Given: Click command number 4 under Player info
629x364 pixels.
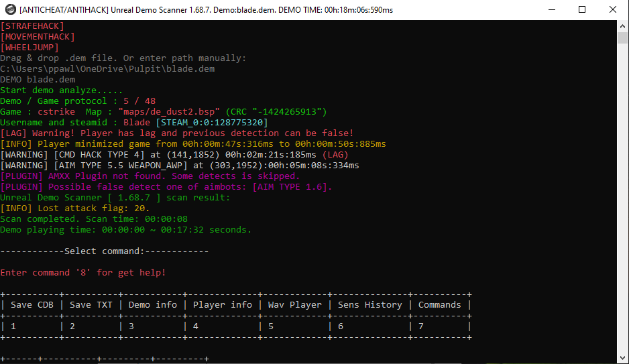Looking at the screenshot, I should pos(196,326).
